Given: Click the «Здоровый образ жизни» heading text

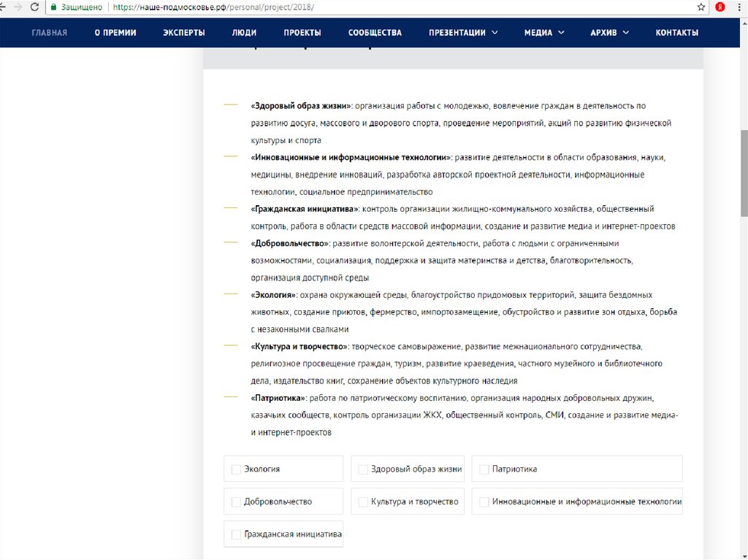Looking at the screenshot, I should coord(301,106).
